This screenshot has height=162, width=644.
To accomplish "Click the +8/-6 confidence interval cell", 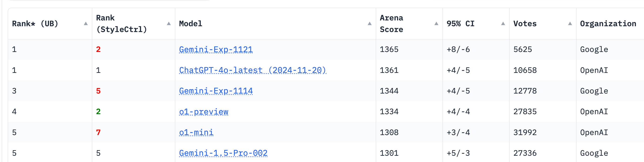I will click(x=458, y=49).
